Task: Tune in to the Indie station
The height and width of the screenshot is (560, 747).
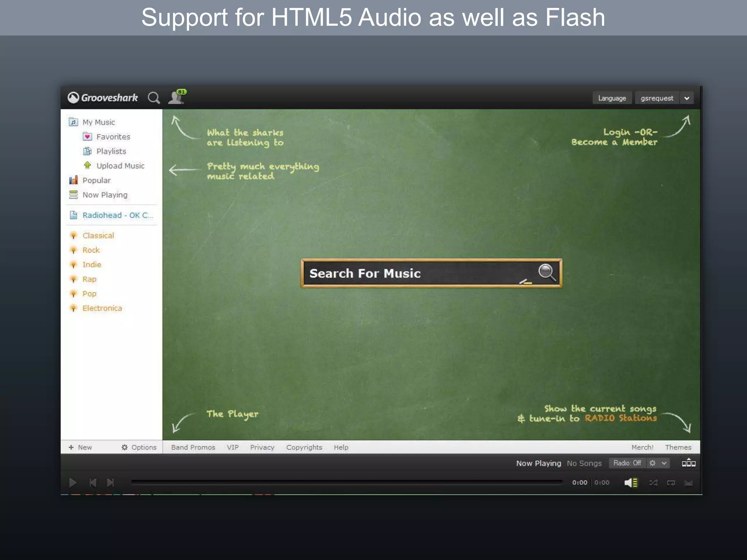Action: click(92, 265)
